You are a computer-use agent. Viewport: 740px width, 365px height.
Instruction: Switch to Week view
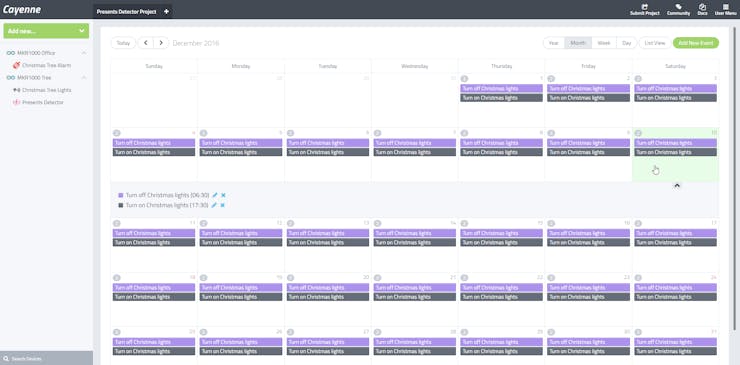click(604, 43)
